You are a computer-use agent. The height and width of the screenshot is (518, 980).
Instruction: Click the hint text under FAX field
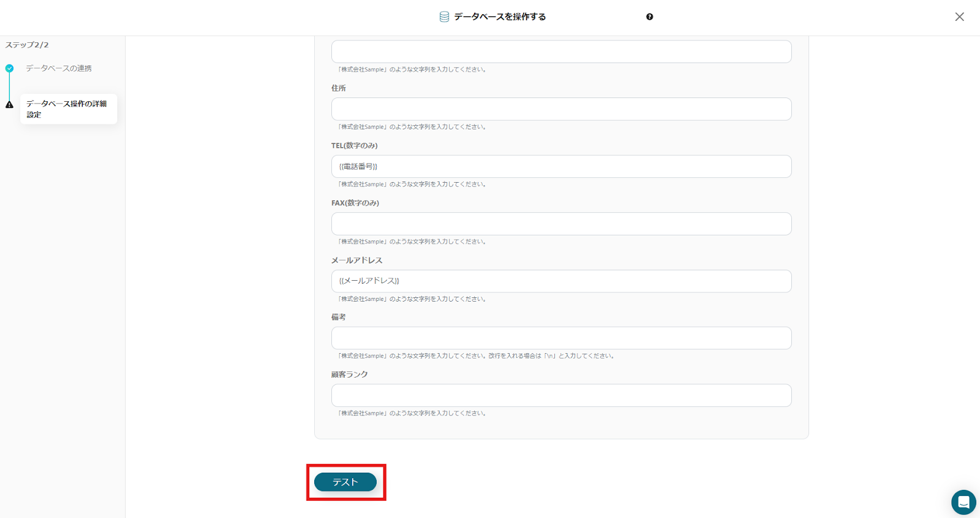(x=413, y=242)
